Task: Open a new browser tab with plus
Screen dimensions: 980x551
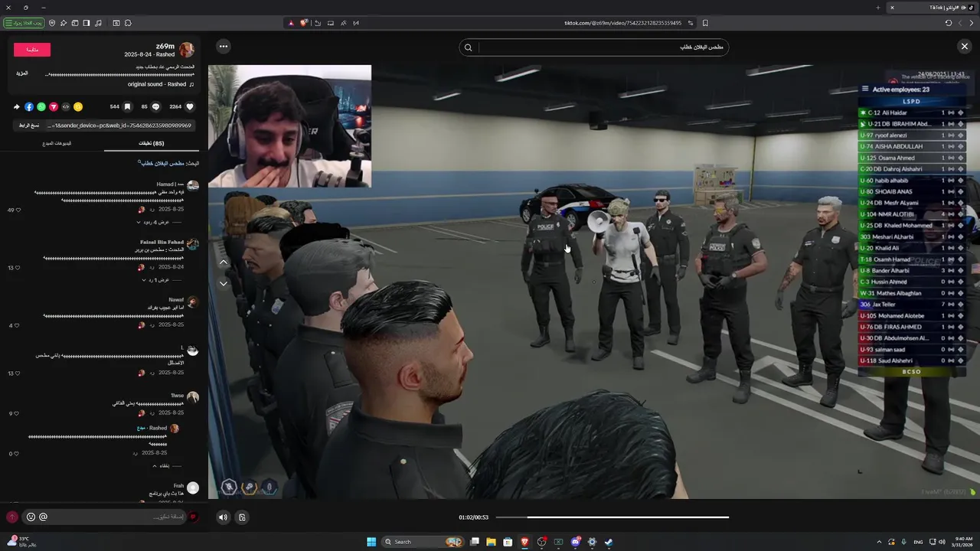Action: click(x=878, y=8)
